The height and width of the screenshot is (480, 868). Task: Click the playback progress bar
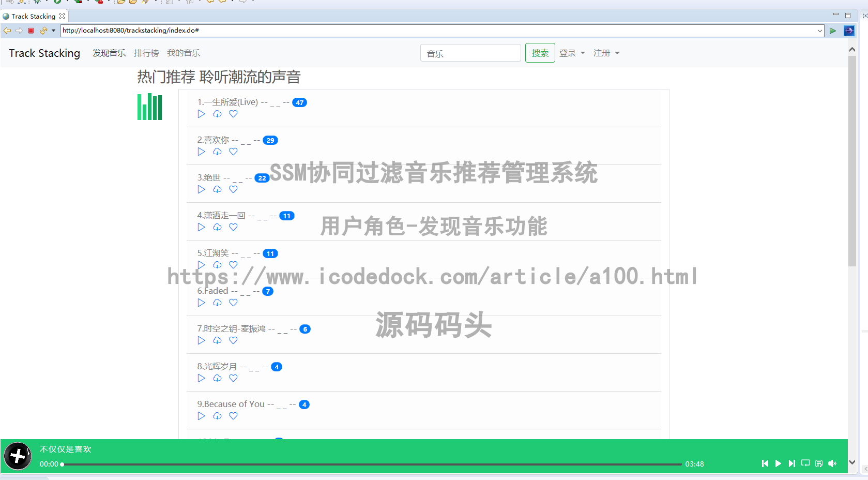pyautogui.click(x=371, y=464)
